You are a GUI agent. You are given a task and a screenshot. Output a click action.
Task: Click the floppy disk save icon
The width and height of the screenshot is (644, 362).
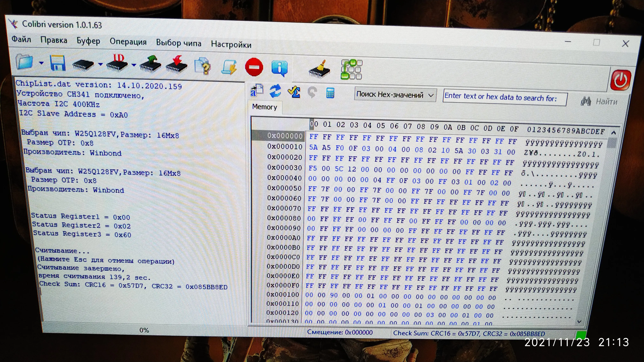[x=58, y=63]
